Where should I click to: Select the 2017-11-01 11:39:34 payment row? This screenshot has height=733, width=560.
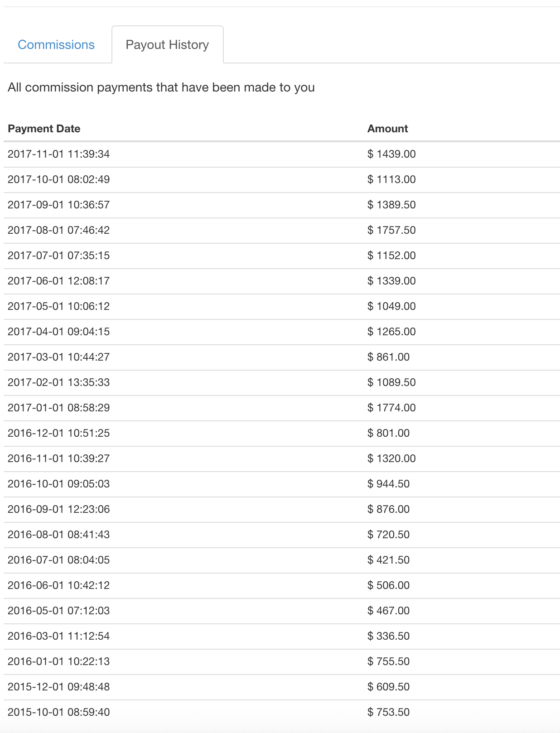tap(282, 154)
